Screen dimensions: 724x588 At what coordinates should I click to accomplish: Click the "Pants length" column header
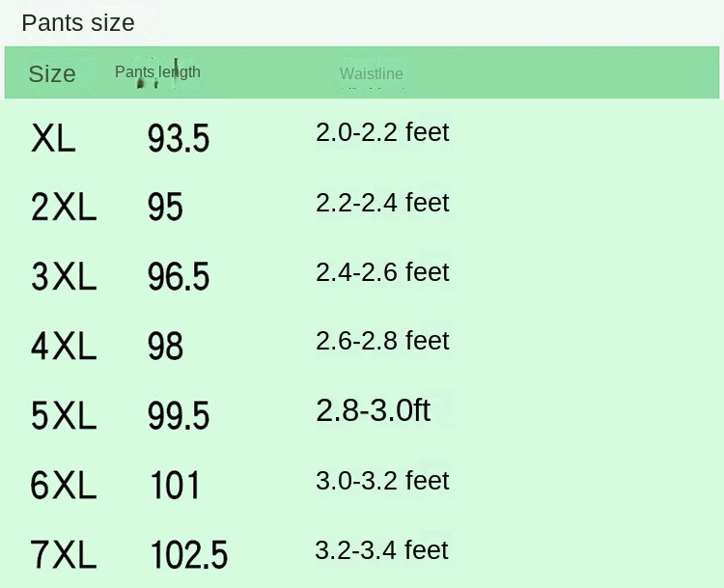pos(157,71)
